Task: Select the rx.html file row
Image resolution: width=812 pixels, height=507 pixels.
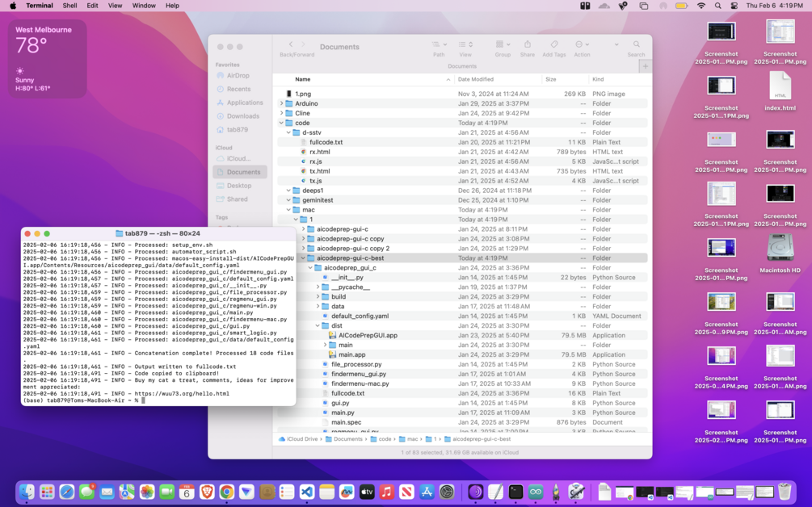Action: point(462,152)
